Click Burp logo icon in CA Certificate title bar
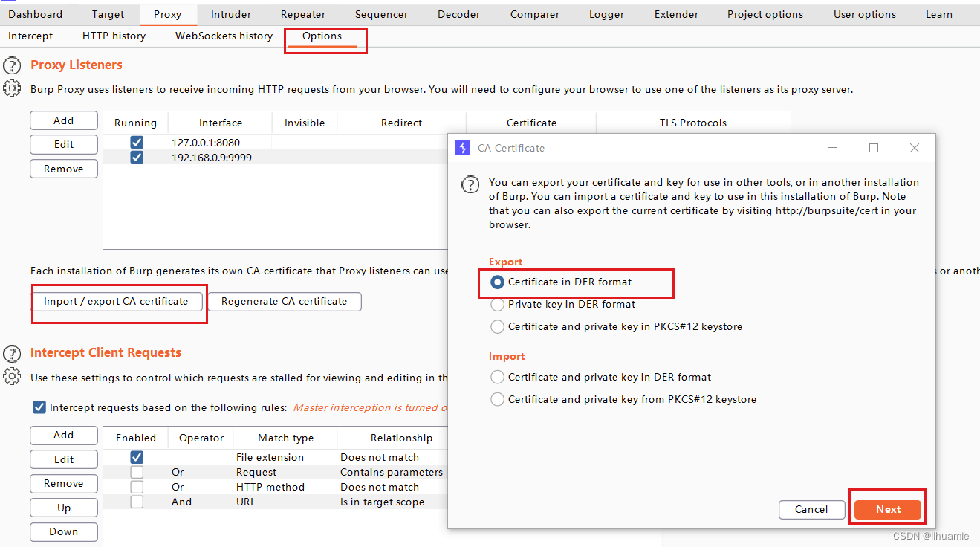 point(463,148)
